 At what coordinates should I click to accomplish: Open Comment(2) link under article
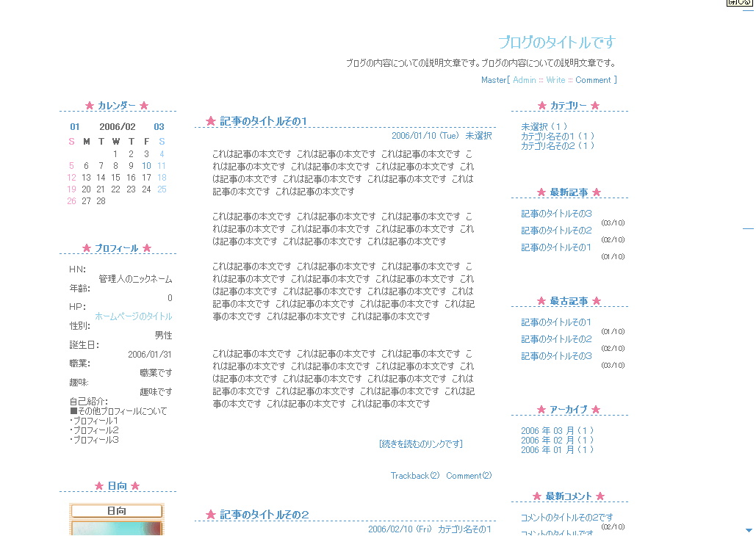point(469,476)
